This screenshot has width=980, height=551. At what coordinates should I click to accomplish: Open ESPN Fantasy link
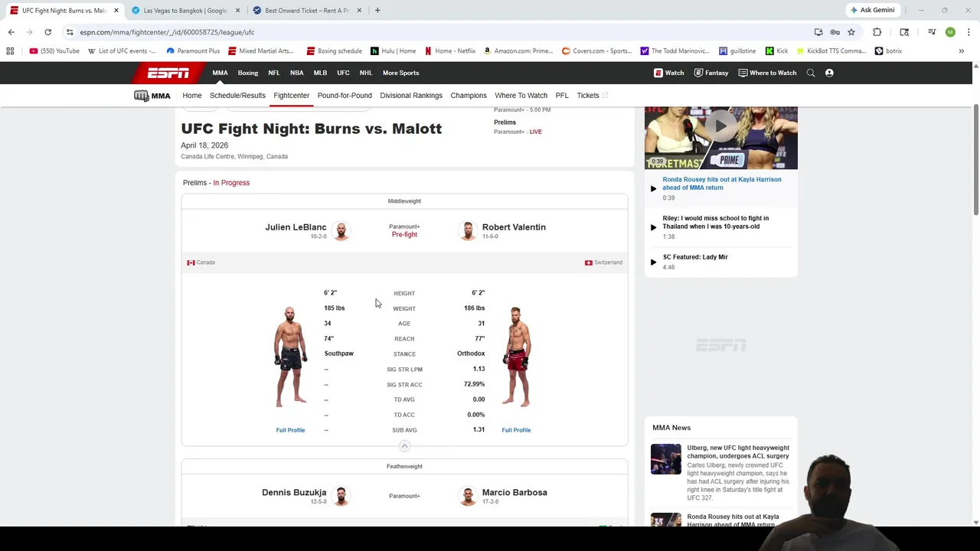(711, 73)
